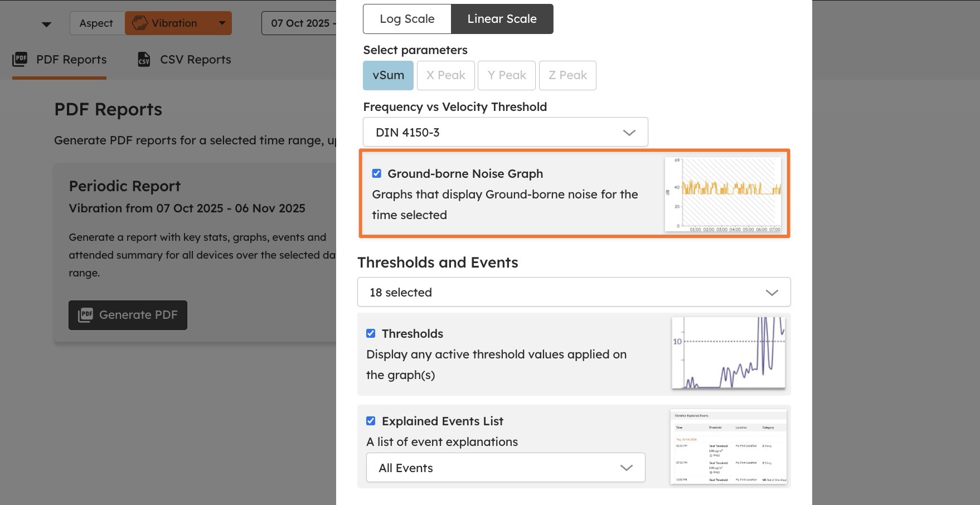The image size is (980, 505).
Task: Switch to Log Scale
Action: point(407,19)
